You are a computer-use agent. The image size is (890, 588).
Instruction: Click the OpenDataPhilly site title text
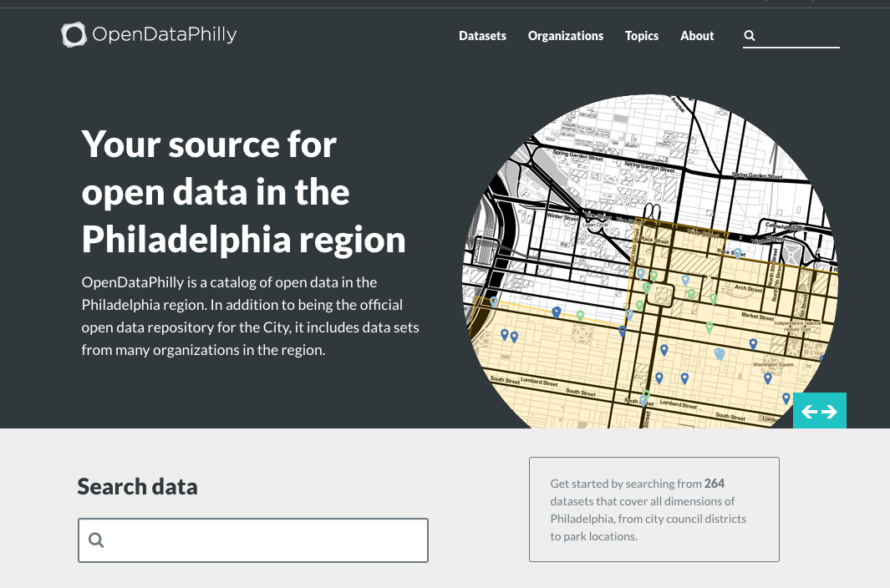click(x=165, y=35)
